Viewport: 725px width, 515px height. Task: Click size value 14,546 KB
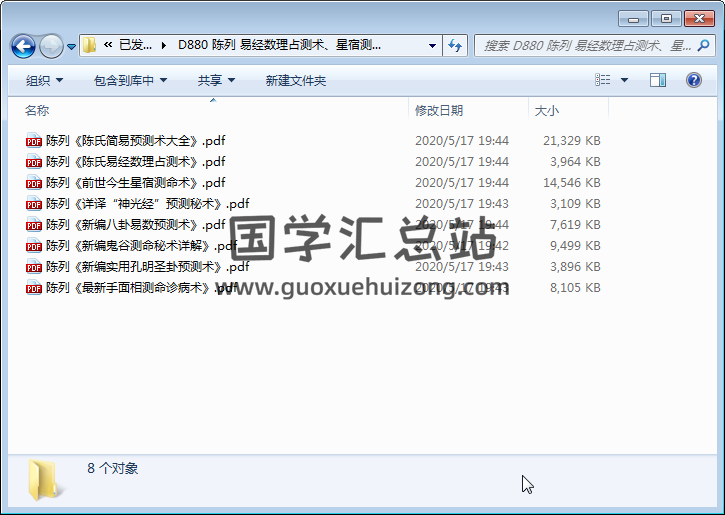pyautogui.click(x=572, y=183)
